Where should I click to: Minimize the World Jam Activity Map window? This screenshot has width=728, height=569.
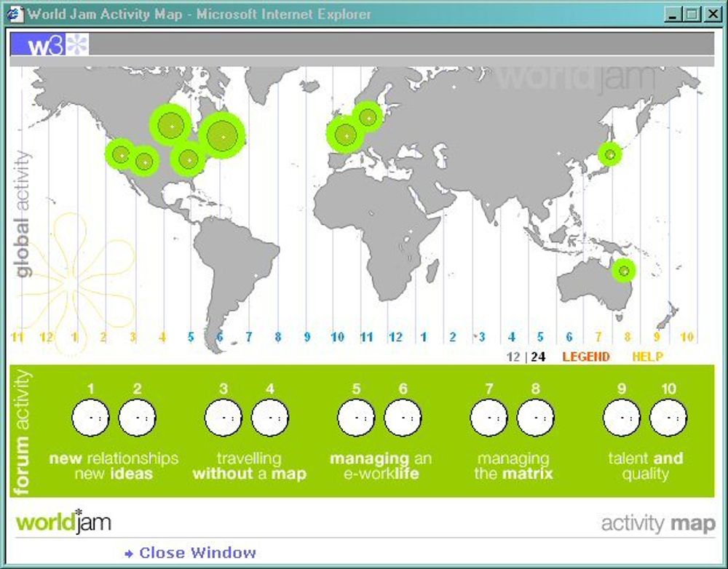[672, 15]
